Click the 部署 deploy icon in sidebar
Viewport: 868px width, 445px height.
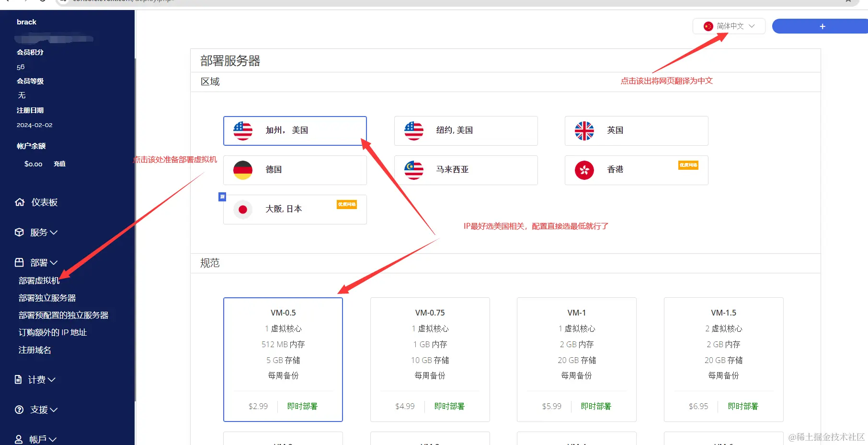pyautogui.click(x=19, y=262)
